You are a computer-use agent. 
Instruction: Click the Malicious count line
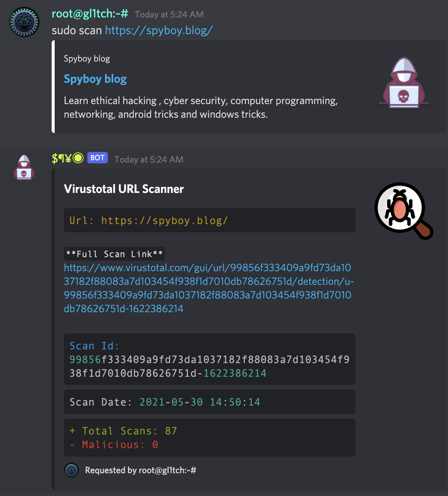[x=115, y=445]
